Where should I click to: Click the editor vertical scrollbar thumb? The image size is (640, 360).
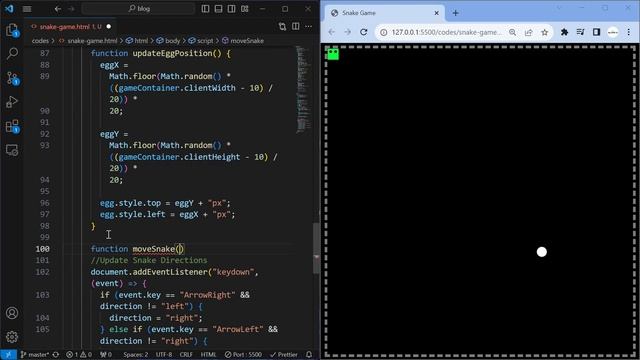click(316, 248)
